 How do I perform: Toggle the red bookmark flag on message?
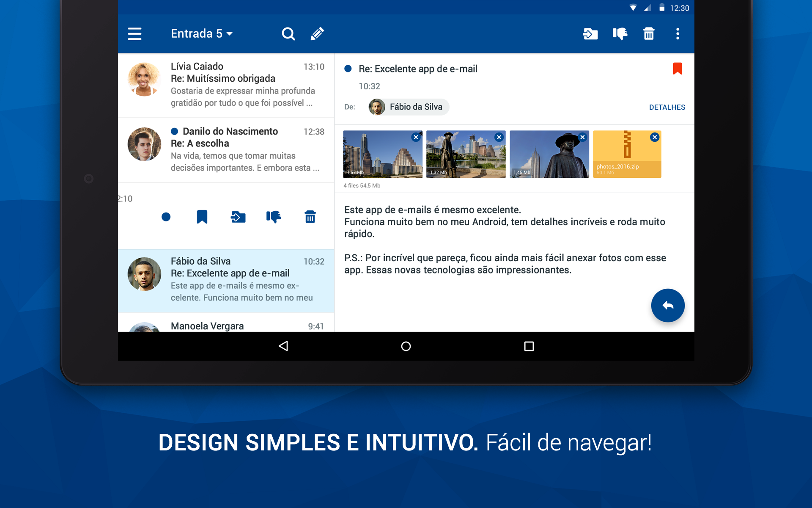tap(678, 69)
